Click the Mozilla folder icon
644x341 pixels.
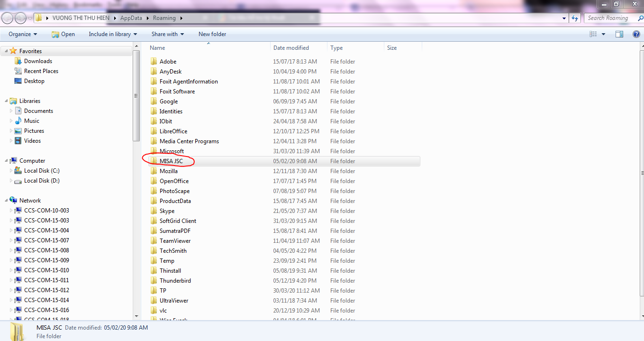(154, 171)
